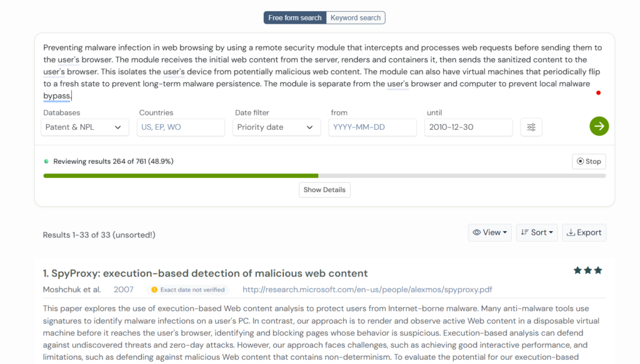Export the search results

[584, 232]
